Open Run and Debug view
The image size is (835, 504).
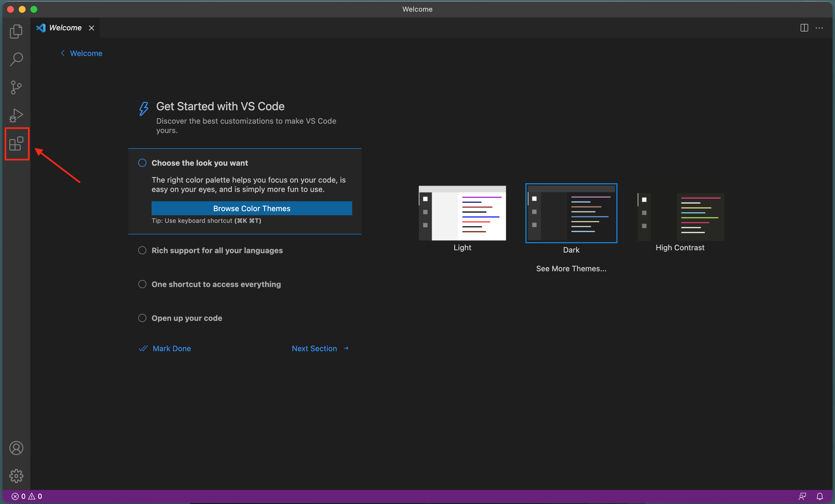pos(16,115)
